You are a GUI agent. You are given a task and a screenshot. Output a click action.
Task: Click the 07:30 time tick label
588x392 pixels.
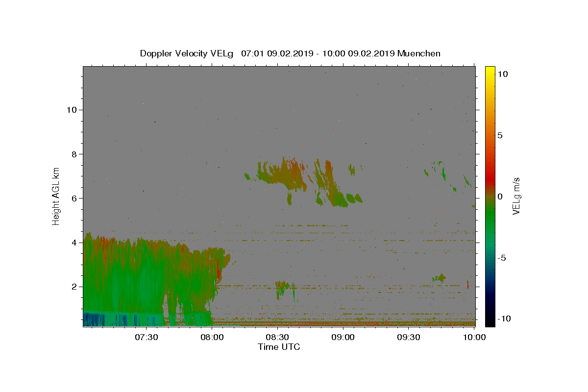point(147,337)
